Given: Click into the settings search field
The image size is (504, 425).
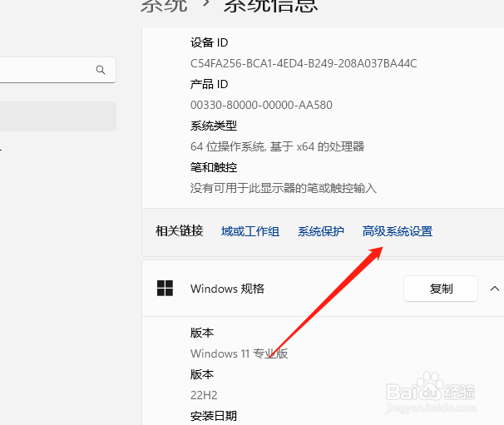Looking at the screenshot, I should [x=58, y=70].
